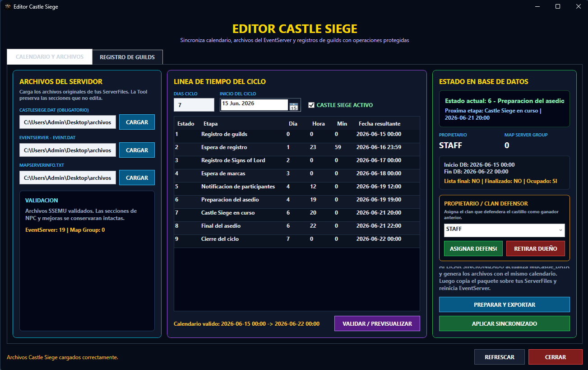Click the Hora value 23 in row 2
This screenshot has height=370, width=588.
[x=313, y=147]
